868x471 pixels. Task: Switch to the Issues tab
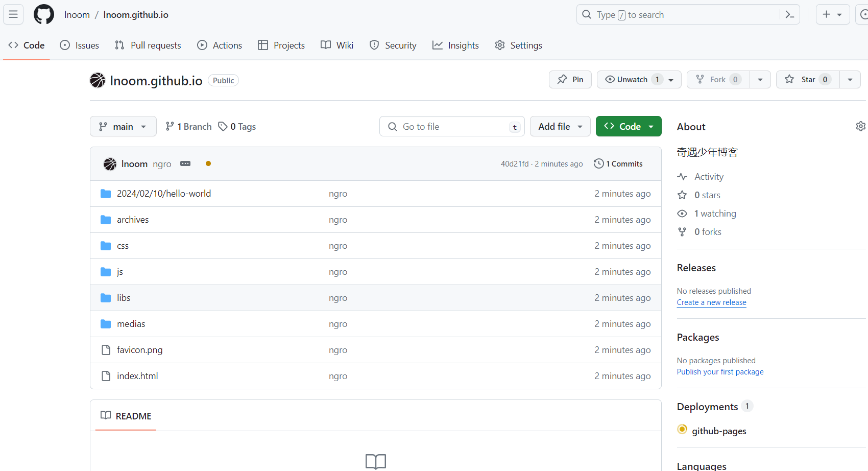coord(80,45)
